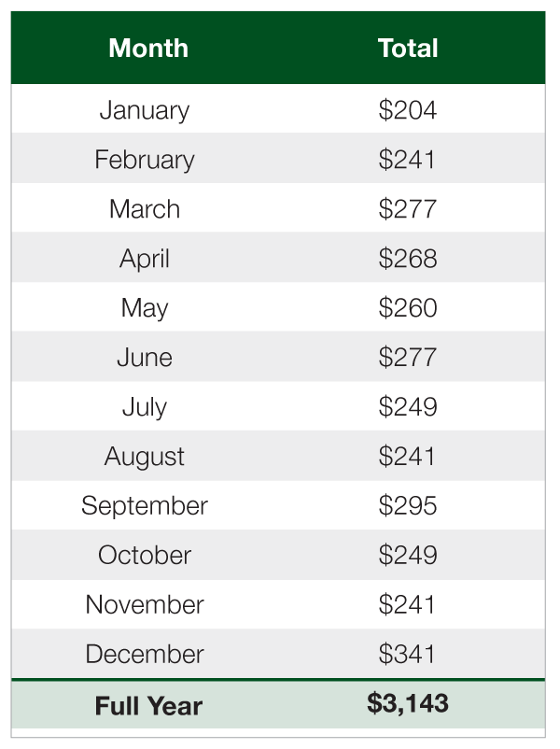Viewport: 560px width, 749px height.
Task: Select the $268 April total
Action: pos(408,259)
